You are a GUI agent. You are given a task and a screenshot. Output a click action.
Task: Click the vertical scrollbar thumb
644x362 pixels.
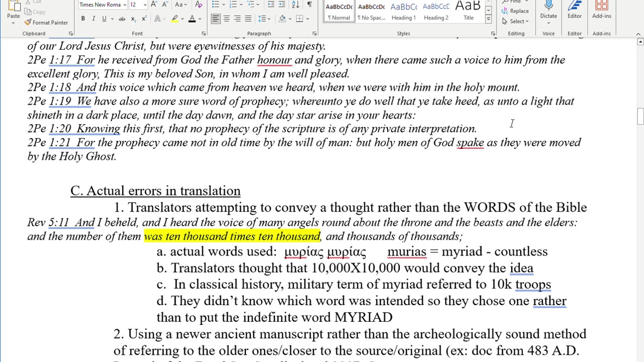640,116
